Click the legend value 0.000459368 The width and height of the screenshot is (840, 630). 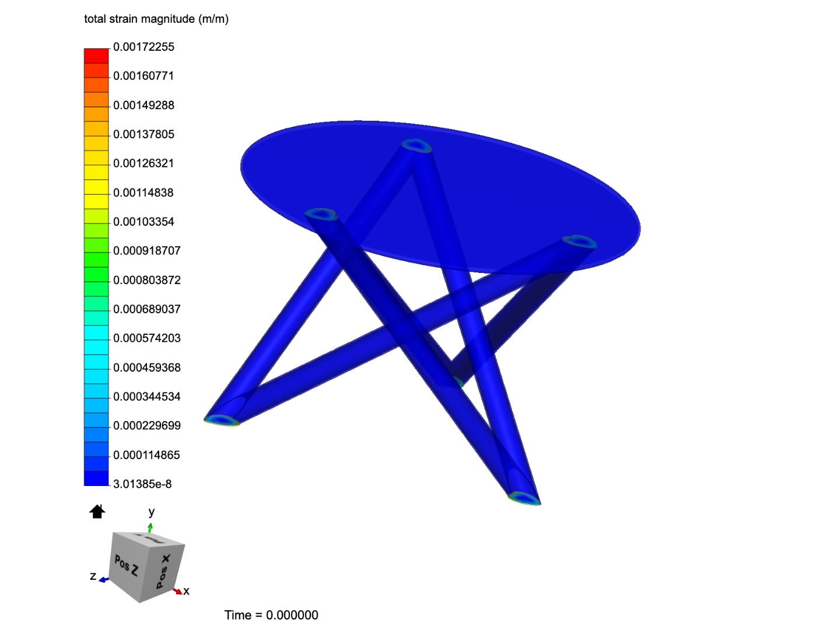[x=147, y=367]
